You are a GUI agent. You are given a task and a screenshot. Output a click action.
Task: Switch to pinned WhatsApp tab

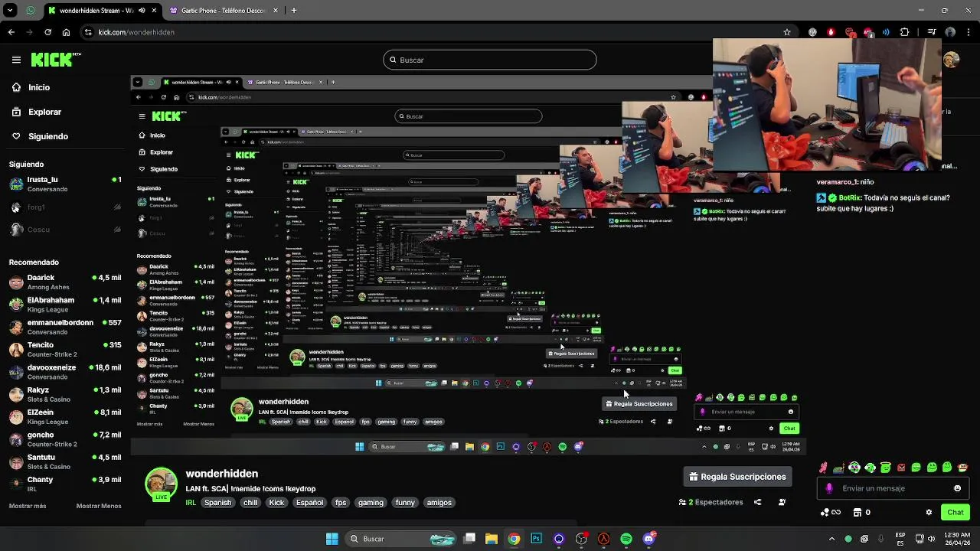pos(31,11)
